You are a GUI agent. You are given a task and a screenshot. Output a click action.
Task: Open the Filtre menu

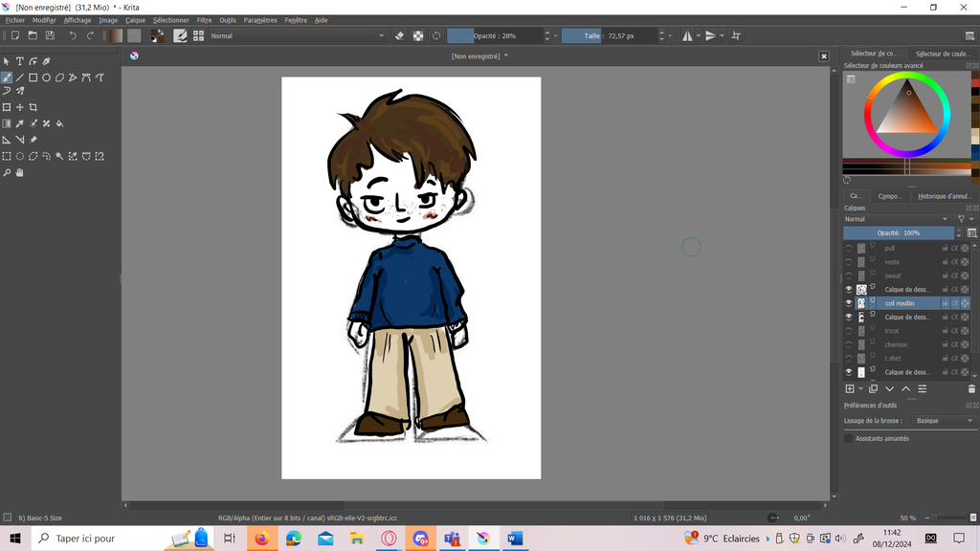point(204,20)
